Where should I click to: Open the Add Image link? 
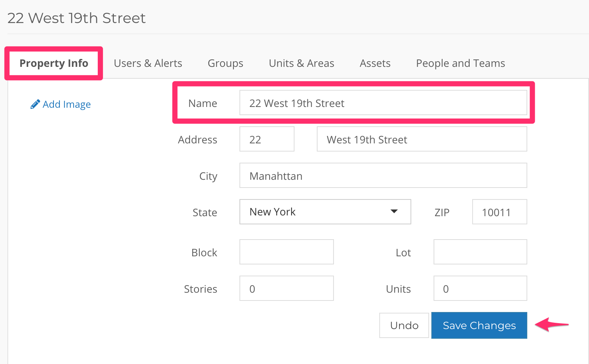point(67,104)
